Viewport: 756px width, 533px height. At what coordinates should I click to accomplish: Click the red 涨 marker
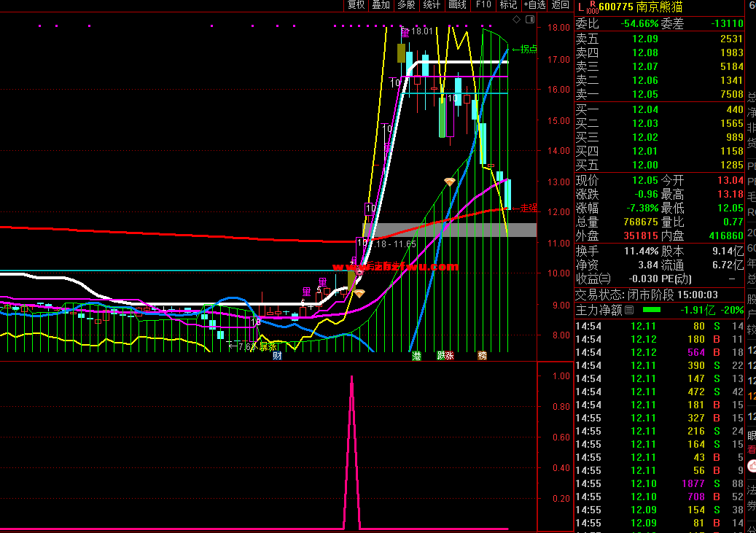449,356
